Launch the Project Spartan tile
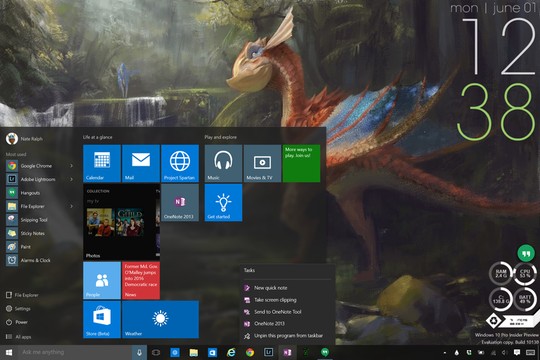This screenshot has width=540, height=360. [180, 163]
